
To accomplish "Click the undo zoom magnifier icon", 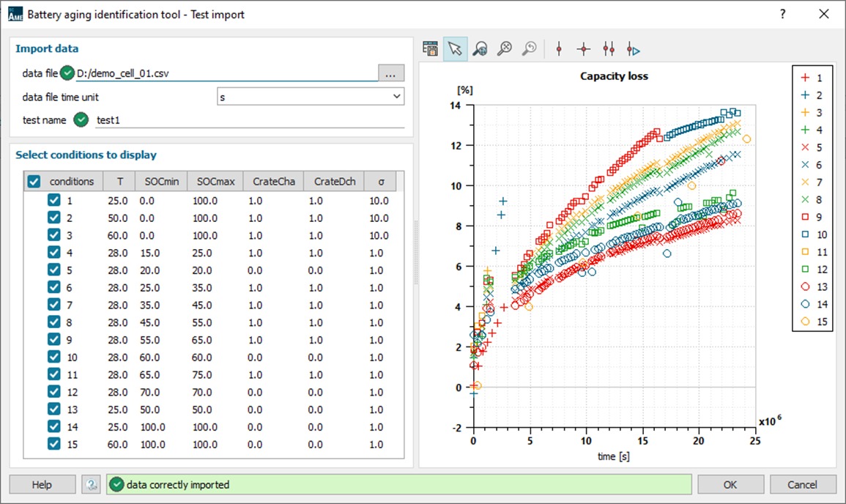I will click(x=528, y=49).
